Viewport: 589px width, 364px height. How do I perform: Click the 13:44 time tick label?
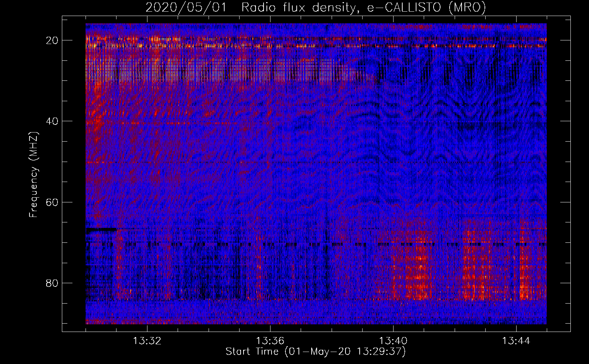coord(516,341)
